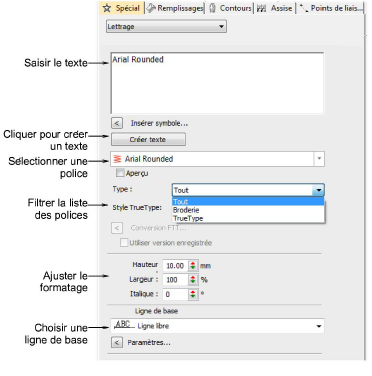The image size is (372, 376).
Task: Enable the Aperçu checkbox
Action: [120, 173]
